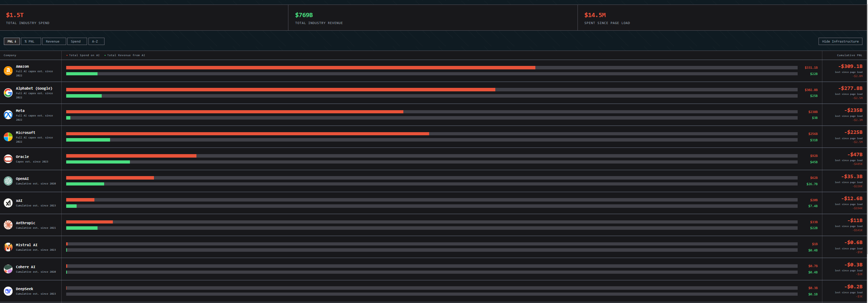
Task: Click Amazon's $331.1B spend value
Action: (x=811, y=68)
